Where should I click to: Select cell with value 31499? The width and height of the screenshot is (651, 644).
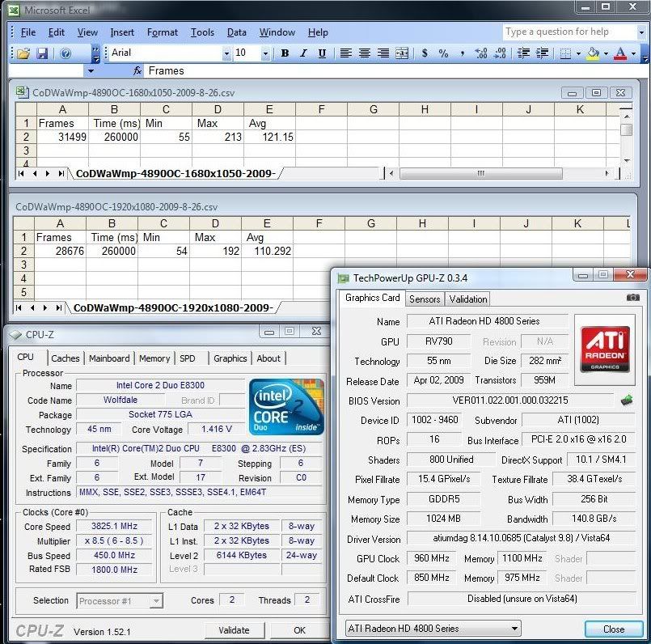pyautogui.click(x=63, y=137)
